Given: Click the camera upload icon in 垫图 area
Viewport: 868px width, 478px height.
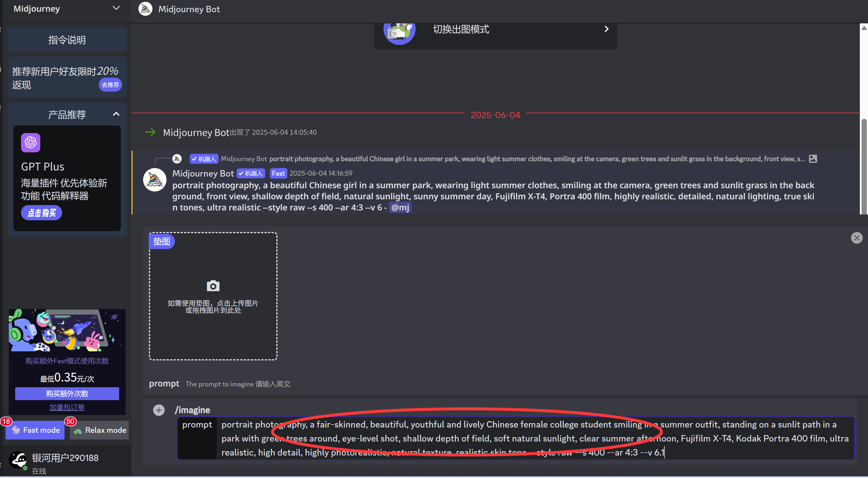Looking at the screenshot, I should [213, 286].
